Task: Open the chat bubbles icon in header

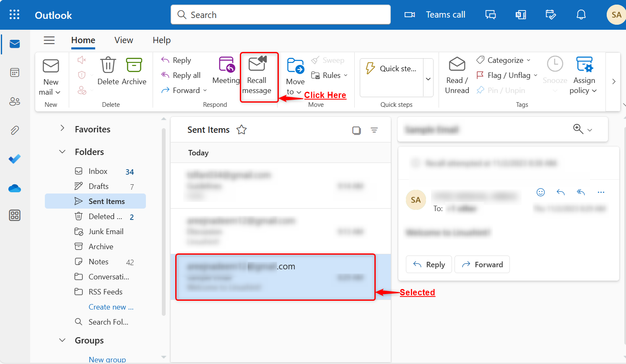Action: point(491,15)
